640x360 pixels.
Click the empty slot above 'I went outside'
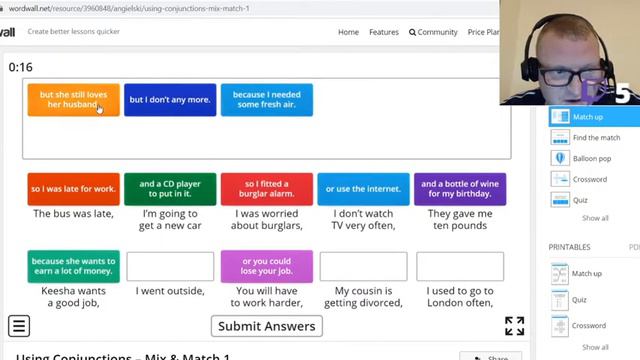[x=170, y=267]
